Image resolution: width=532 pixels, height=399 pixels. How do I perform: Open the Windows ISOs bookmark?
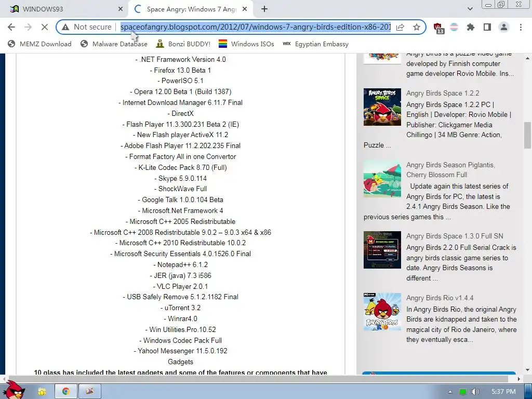(246, 44)
